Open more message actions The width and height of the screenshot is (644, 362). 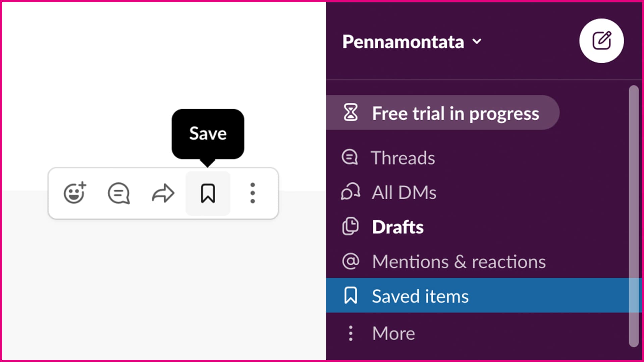253,193
